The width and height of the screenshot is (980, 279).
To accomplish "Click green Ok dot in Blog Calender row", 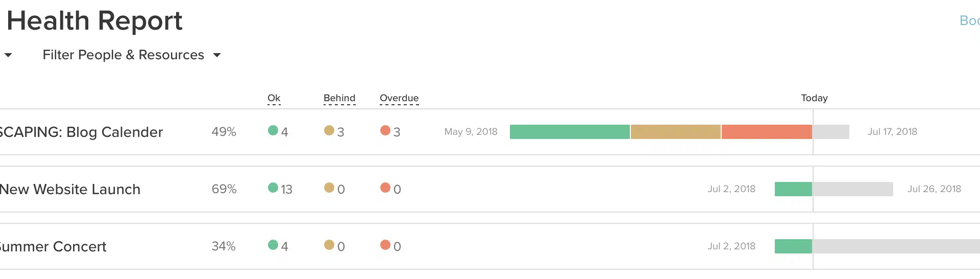I will tap(273, 131).
